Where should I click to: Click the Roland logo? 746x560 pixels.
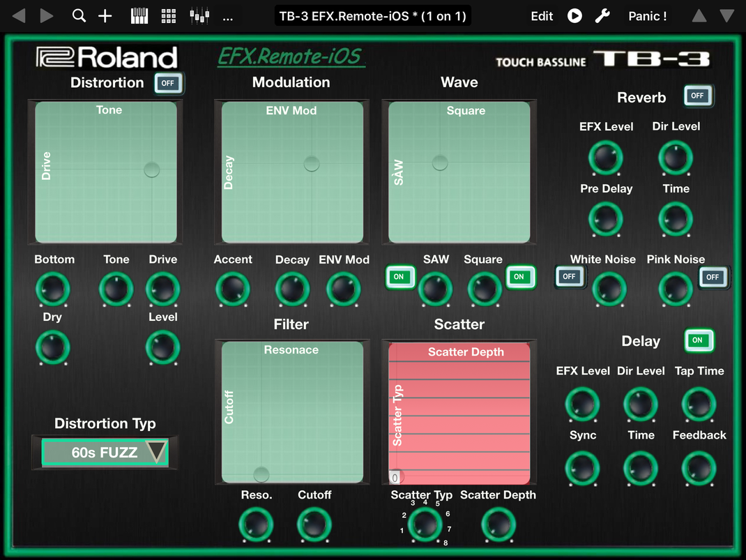point(107,58)
